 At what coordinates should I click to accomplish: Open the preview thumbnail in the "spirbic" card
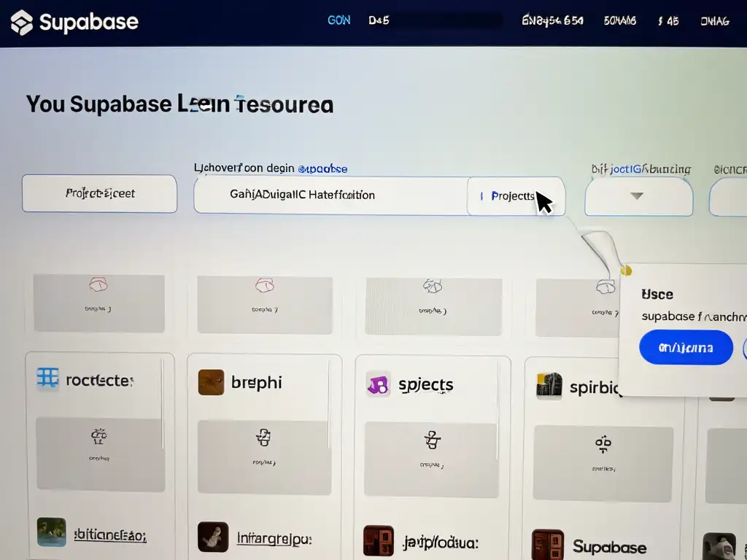[603, 463]
